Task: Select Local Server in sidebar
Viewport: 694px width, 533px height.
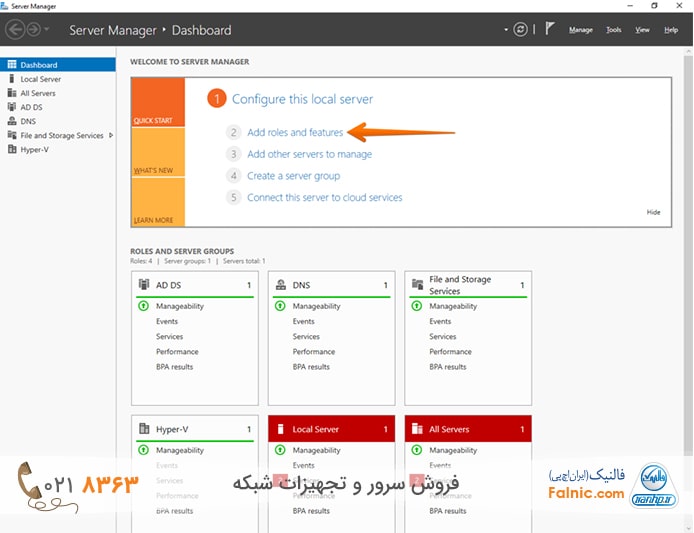Action: click(40, 79)
